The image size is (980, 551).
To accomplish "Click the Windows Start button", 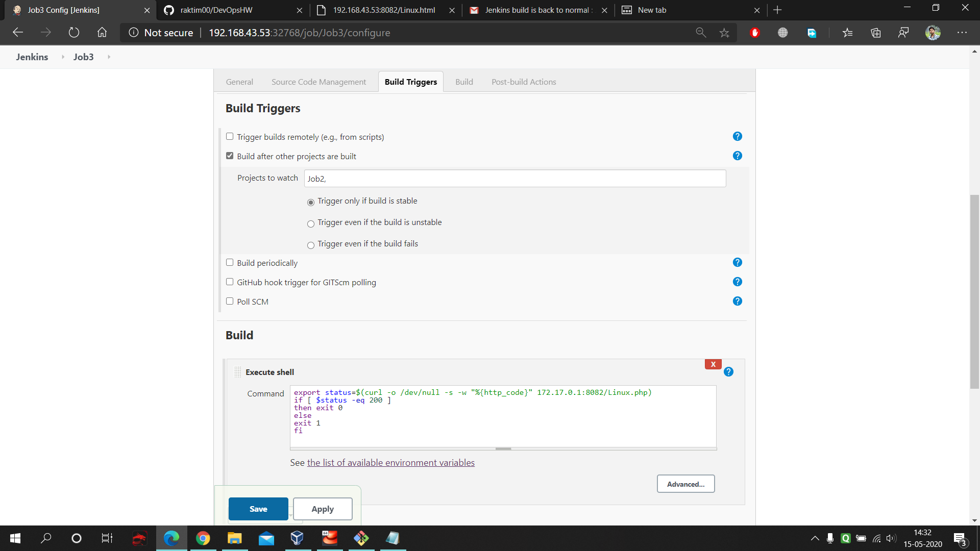I will (x=15, y=538).
